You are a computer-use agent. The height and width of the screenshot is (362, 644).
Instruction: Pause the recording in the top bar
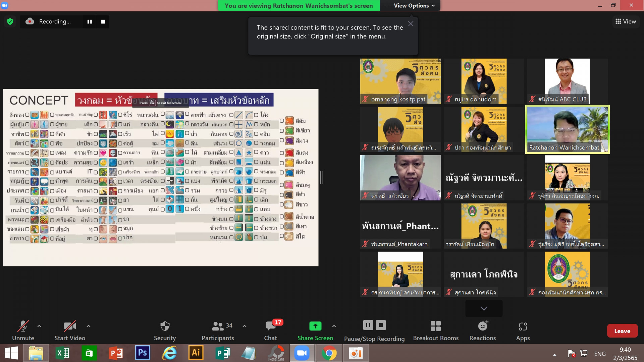pyautogui.click(x=90, y=22)
